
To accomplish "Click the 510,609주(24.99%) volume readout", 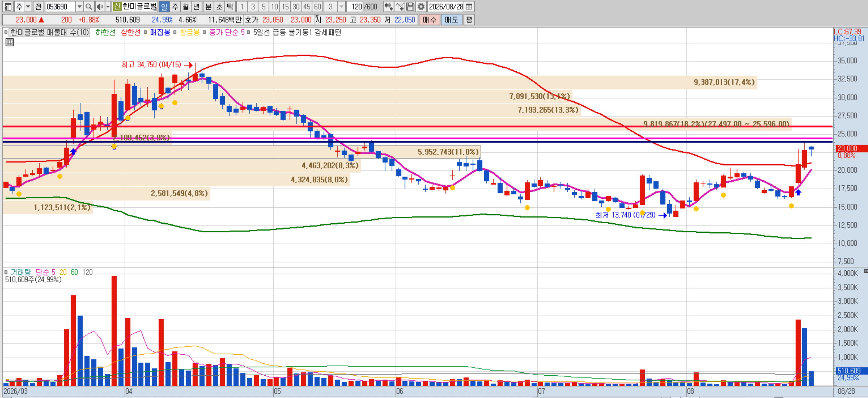I will [x=33, y=280].
